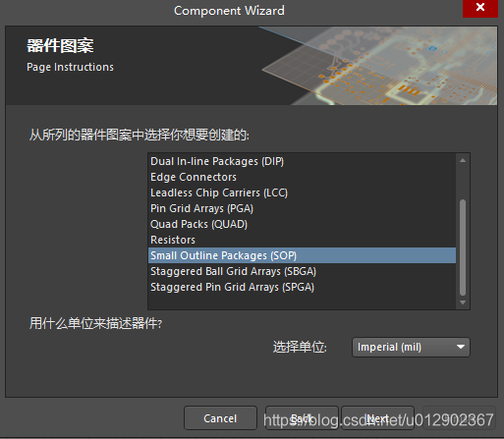Viewport: 504px width, 439px height.
Task: Click the pattern list scrollbar thumb
Action: tap(463, 247)
